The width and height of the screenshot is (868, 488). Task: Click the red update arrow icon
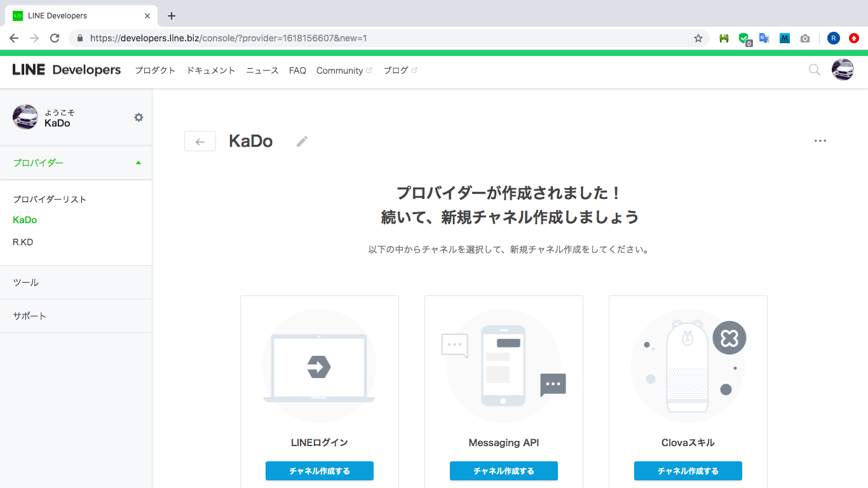[854, 38]
